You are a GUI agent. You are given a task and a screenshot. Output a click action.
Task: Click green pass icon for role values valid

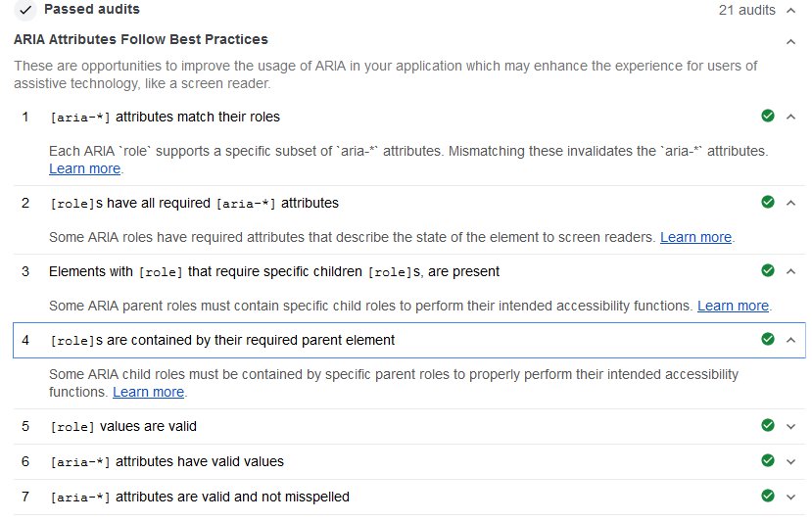pos(768,426)
